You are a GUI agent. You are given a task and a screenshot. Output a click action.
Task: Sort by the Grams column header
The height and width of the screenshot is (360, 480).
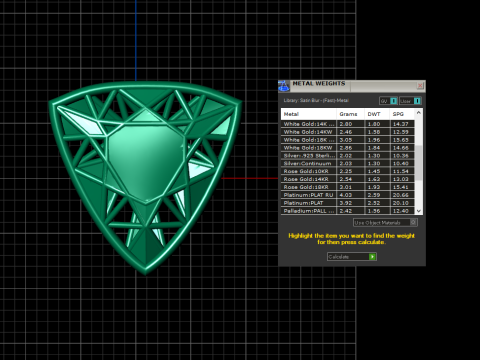pyautogui.click(x=350, y=114)
